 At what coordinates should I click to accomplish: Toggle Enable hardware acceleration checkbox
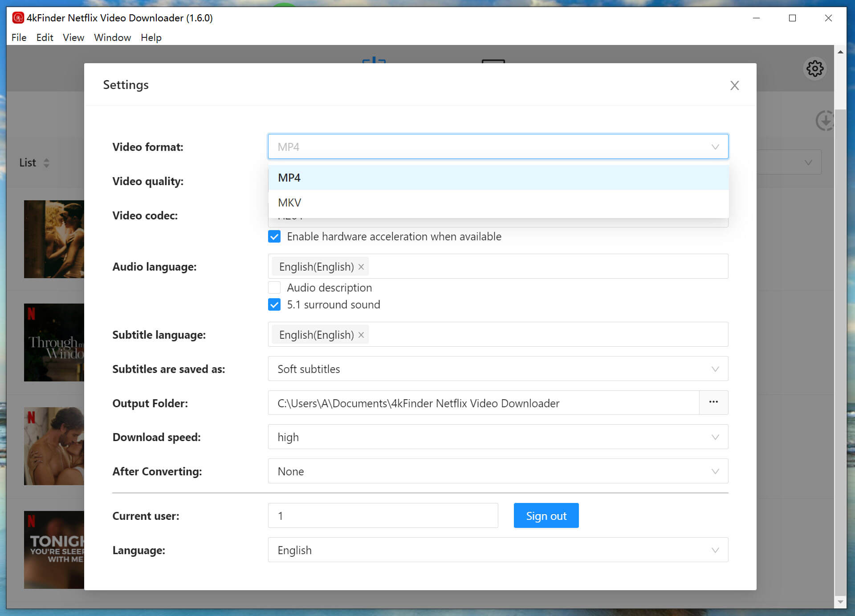(274, 236)
